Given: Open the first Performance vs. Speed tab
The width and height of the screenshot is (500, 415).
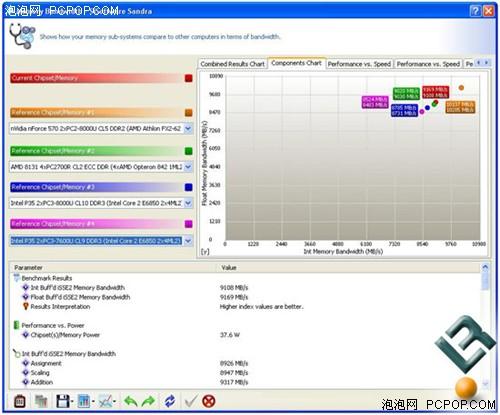Looking at the screenshot, I should coord(359,64).
